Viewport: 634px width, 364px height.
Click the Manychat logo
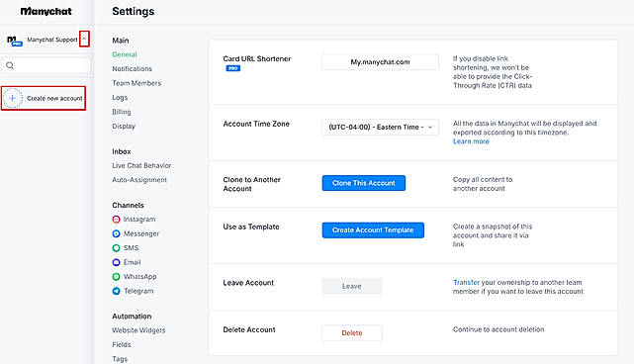tap(46, 11)
